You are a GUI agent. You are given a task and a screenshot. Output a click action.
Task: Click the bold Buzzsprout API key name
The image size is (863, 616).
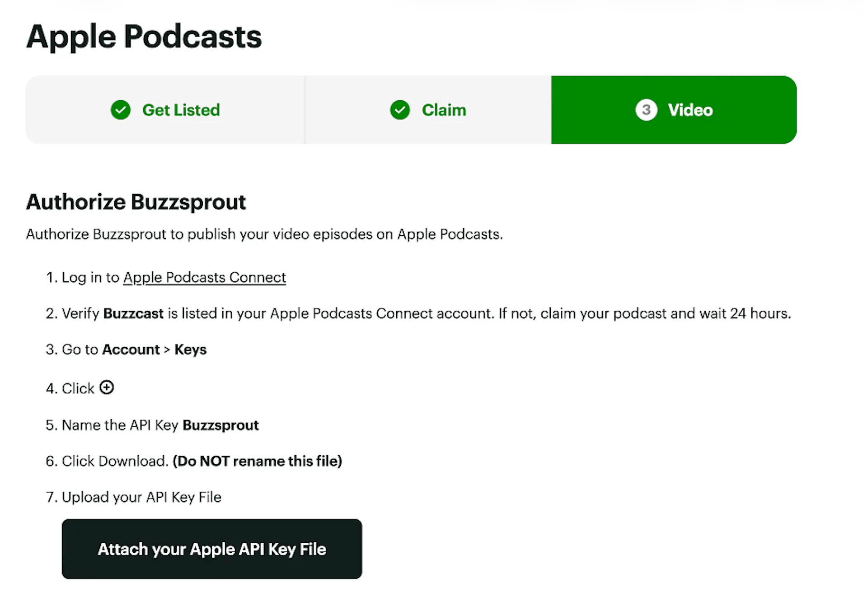(220, 425)
